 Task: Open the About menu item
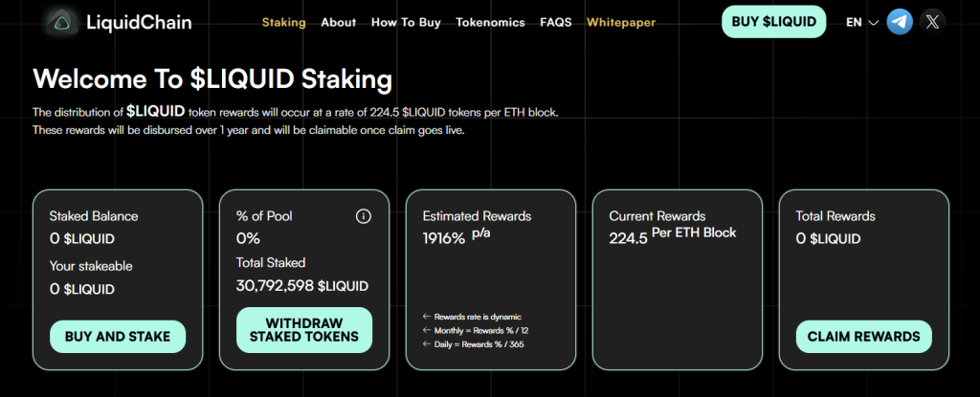(339, 22)
